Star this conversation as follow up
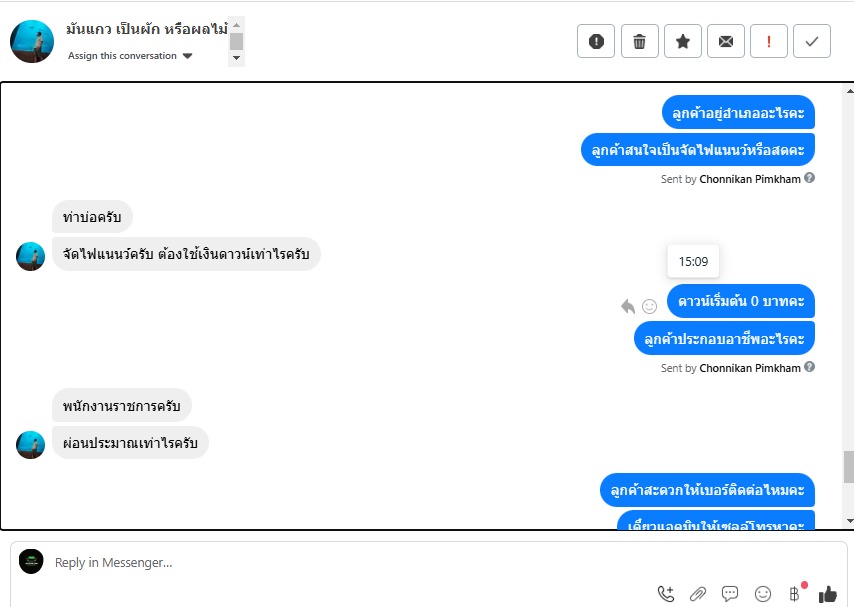854x607 pixels. pyautogui.click(x=682, y=41)
